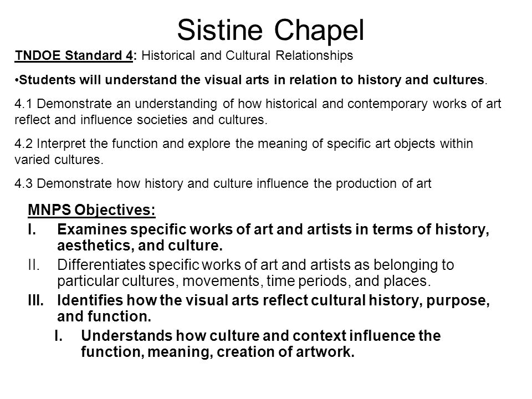
Task: Click the bold 'Students will understand the visual arts' line
Action: (250, 80)
